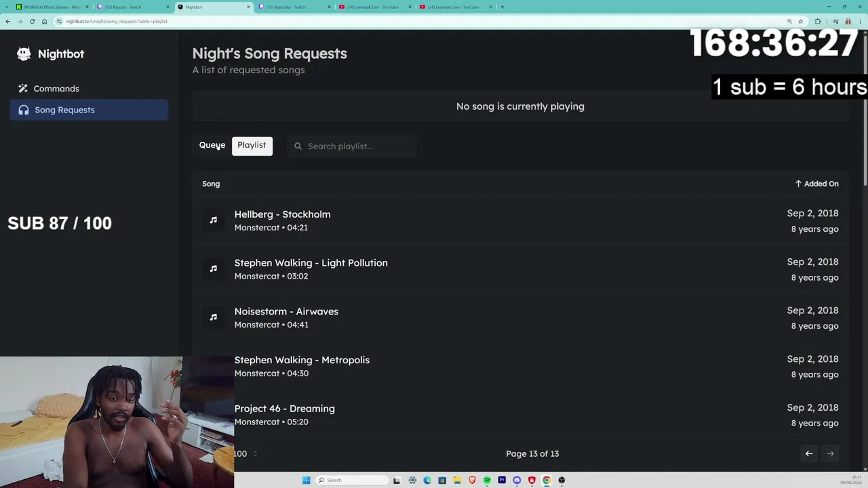Click the music note icon for Light Pollution
Image resolution: width=868 pixels, height=488 pixels.
click(x=214, y=269)
